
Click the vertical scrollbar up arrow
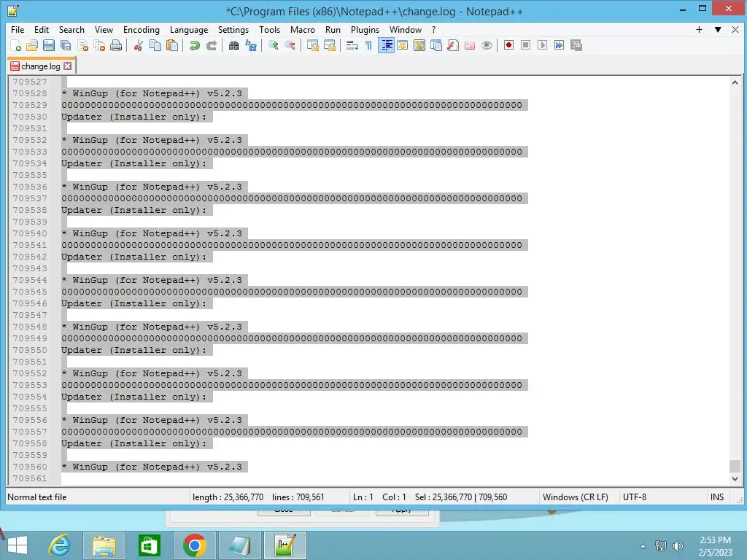735,82
